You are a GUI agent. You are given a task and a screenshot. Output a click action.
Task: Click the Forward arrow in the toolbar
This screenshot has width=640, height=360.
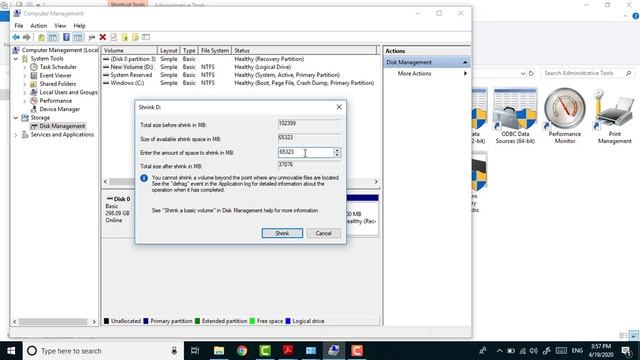click(x=27, y=38)
